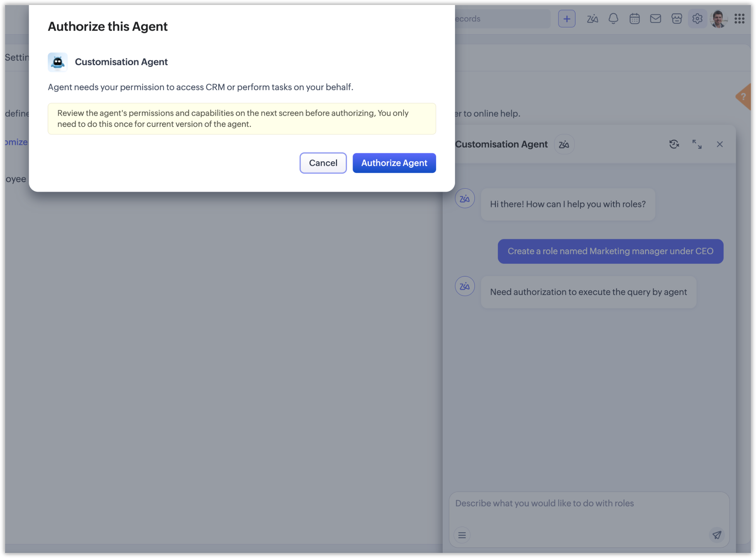Click the yellow review permissions notice
This screenshot has height=558, width=756.
[x=242, y=118]
